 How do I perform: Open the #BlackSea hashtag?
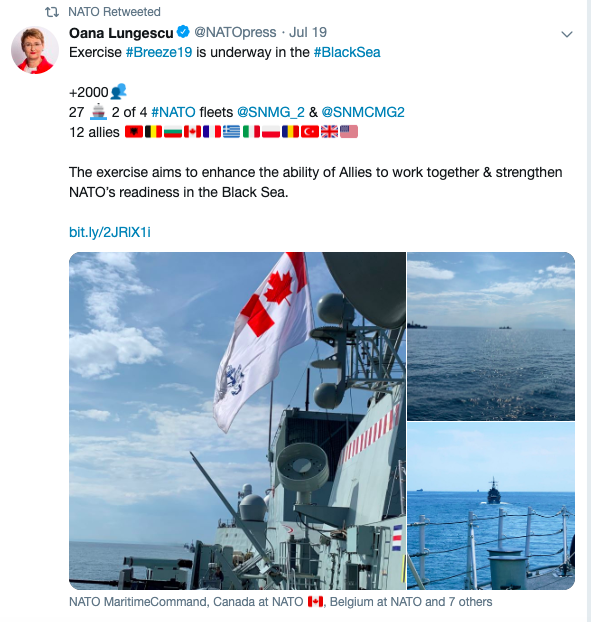pyautogui.click(x=347, y=52)
